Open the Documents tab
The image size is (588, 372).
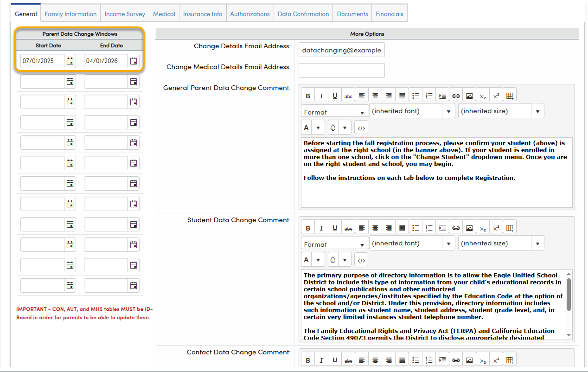(x=352, y=14)
